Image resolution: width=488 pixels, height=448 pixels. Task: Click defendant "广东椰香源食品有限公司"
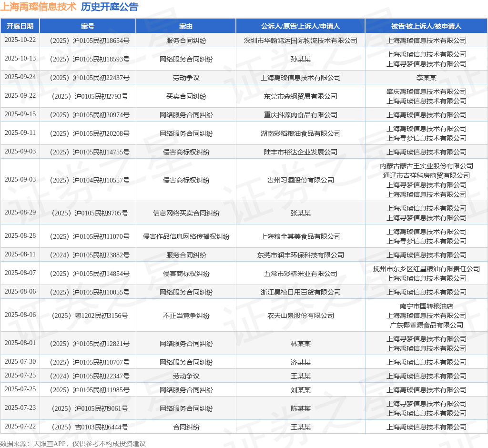(x=427, y=326)
